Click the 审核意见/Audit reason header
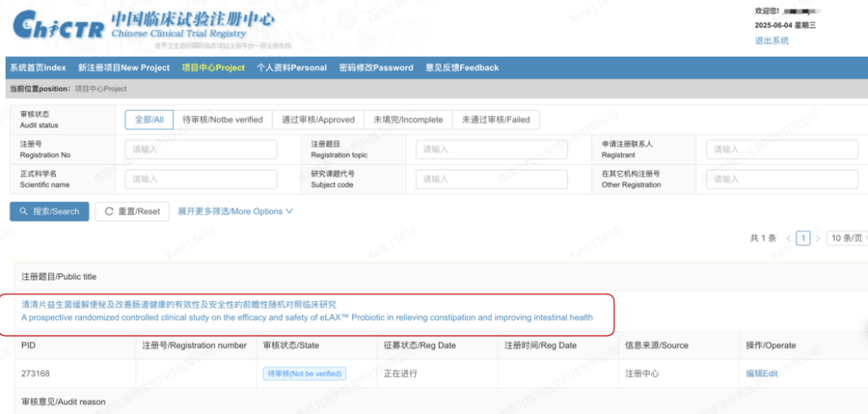Screen dimensions: 868x414 pyautogui.click(x=63, y=403)
